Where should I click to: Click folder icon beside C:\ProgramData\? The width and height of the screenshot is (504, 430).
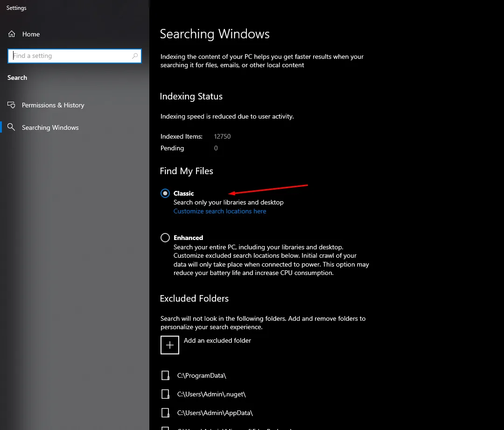[165, 375]
